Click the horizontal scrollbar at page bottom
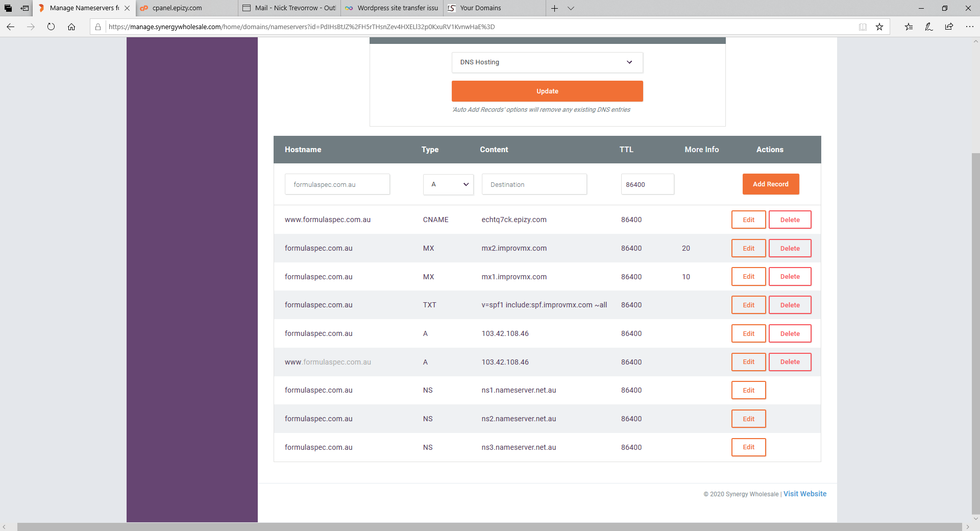 pos(489,526)
